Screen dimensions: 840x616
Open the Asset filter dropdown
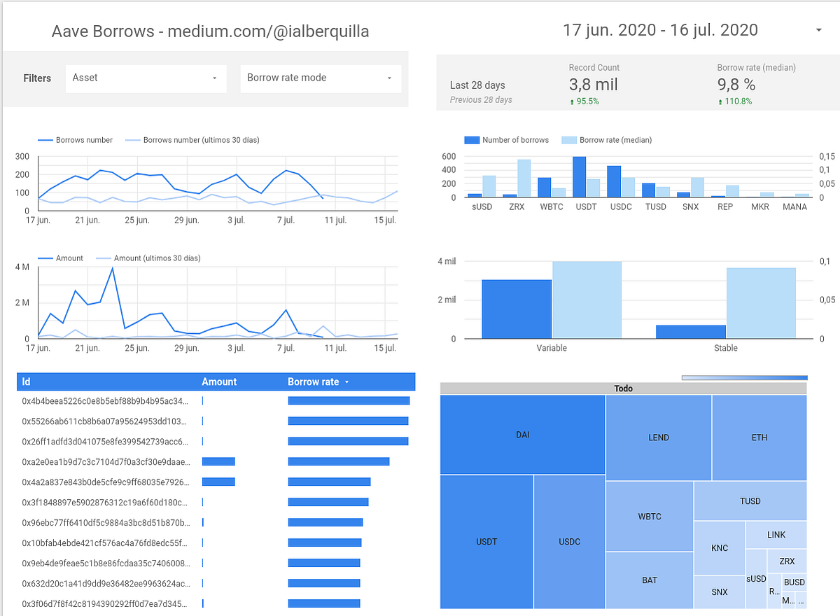(x=145, y=78)
